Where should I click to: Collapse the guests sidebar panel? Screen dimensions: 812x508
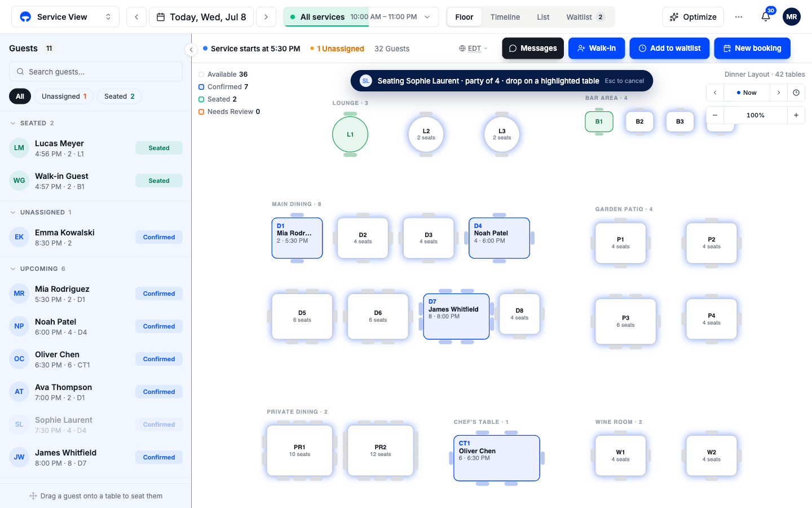[191, 50]
